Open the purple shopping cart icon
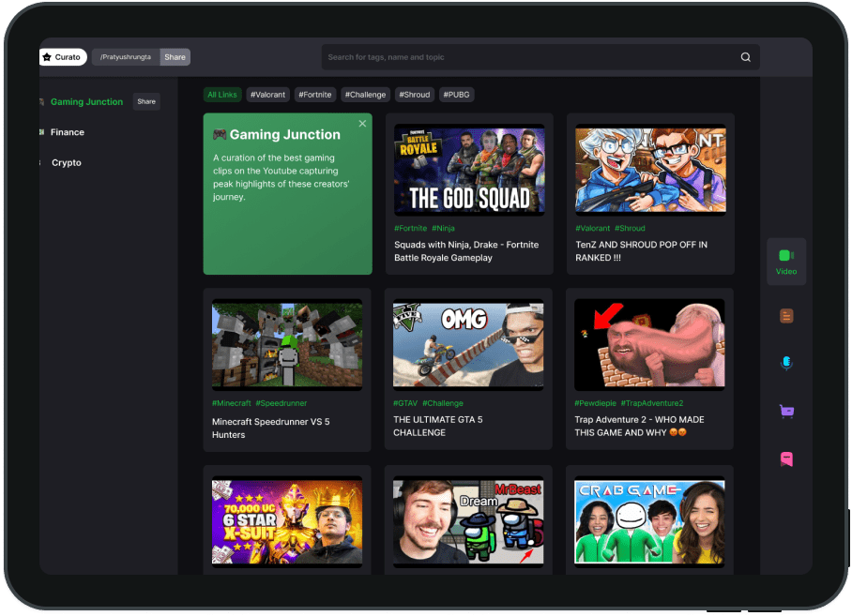The height and width of the screenshot is (616, 852). coord(786,412)
